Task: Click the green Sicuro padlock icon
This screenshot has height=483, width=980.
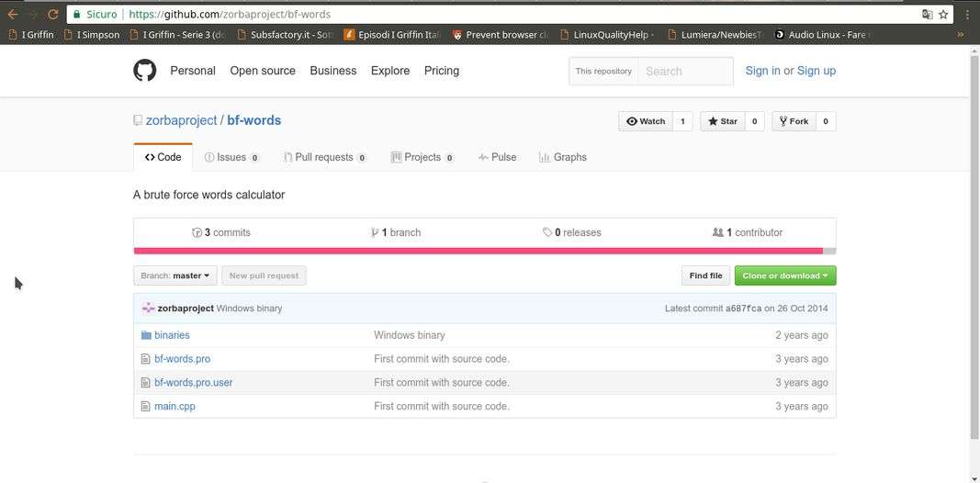Action: tap(77, 14)
